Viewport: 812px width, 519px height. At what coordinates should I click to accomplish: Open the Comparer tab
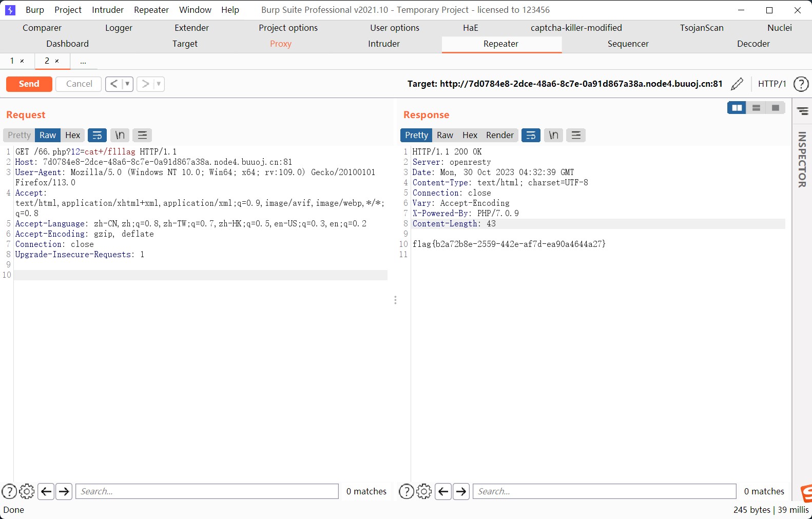pos(42,28)
